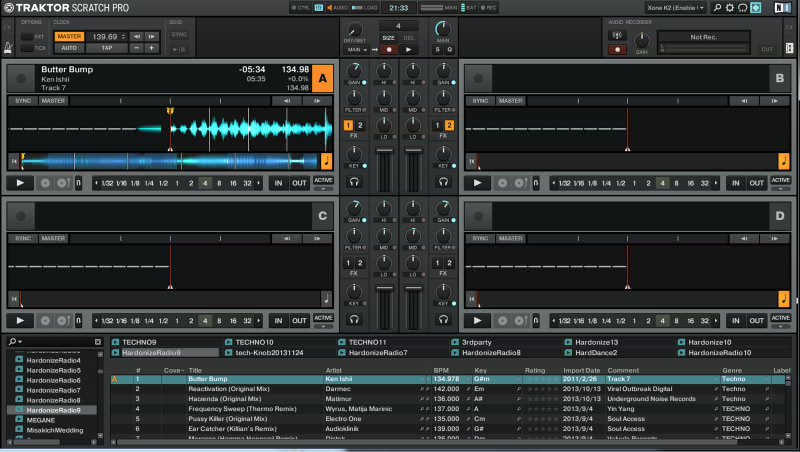Jump to track start on Deck A stripe
Screen dimensions: 800x452
click(x=14, y=161)
